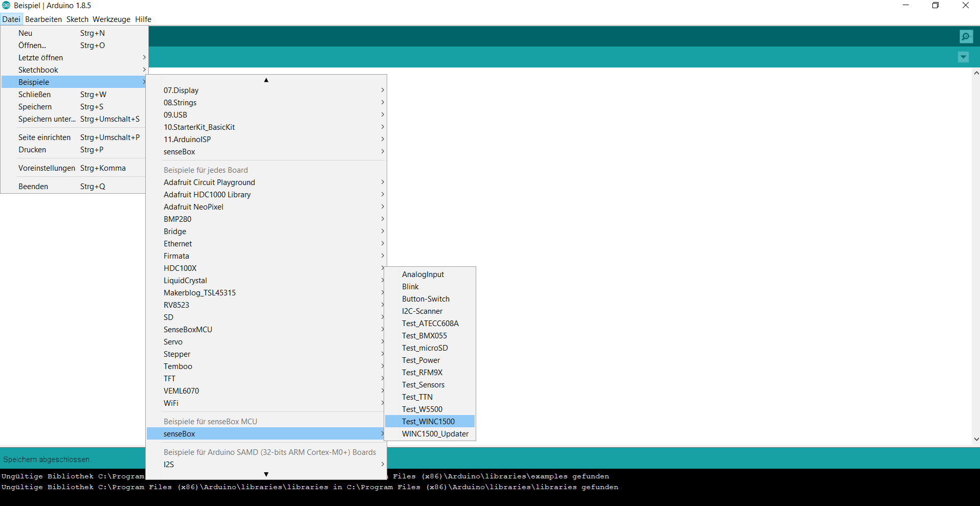Image resolution: width=980 pixels, height=506 pixels.
Task: Open the I2C-Scanner example
Action: pos(430,311)
